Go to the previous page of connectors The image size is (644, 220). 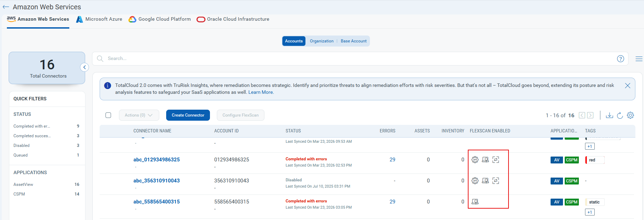[582, 115]
